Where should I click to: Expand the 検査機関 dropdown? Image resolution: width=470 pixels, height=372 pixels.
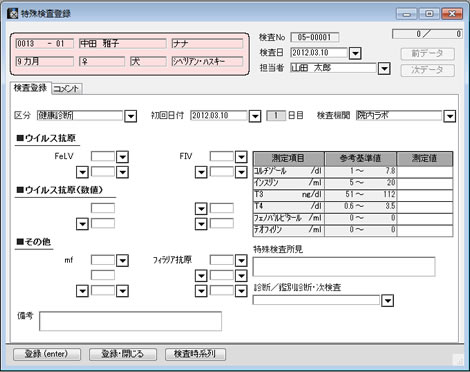tap(450, 116)
